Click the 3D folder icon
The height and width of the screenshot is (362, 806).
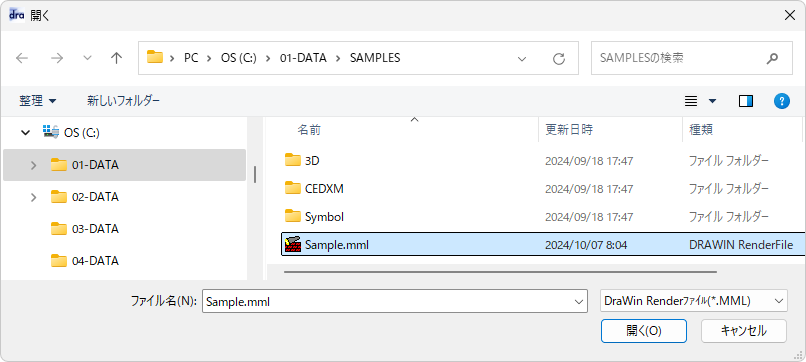(x=292, y=160)
